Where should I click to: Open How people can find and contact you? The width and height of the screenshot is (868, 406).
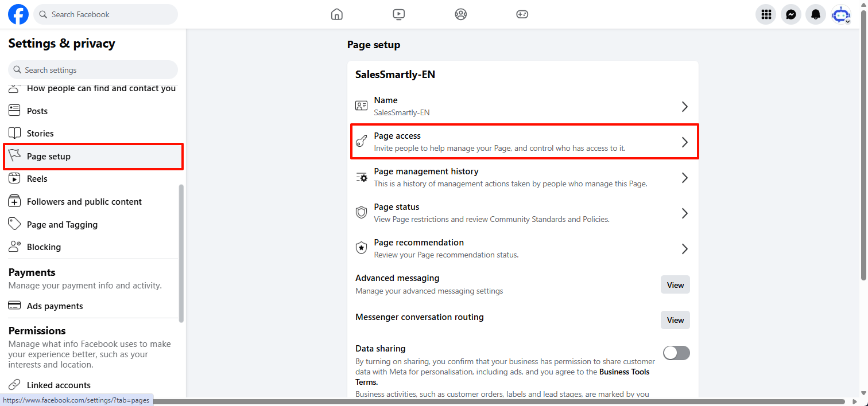pos(93,89)
